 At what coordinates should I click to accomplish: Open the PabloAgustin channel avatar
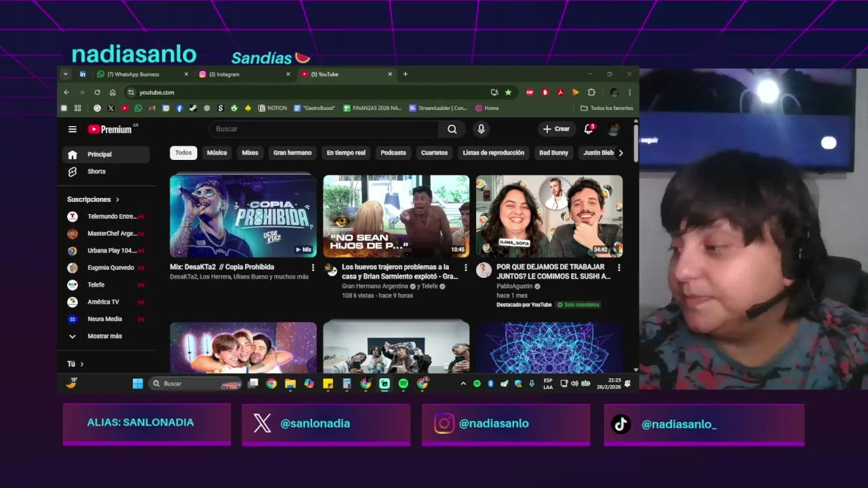[484, 270]
